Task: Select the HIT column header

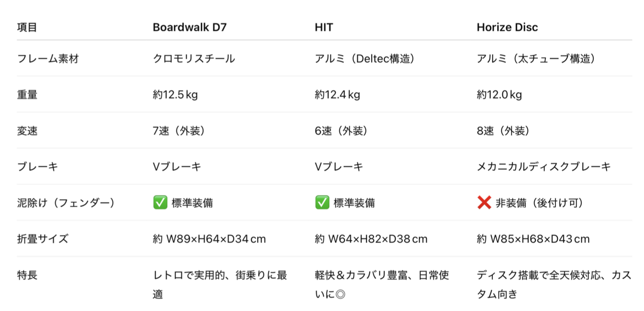Action: coord(324,27)
